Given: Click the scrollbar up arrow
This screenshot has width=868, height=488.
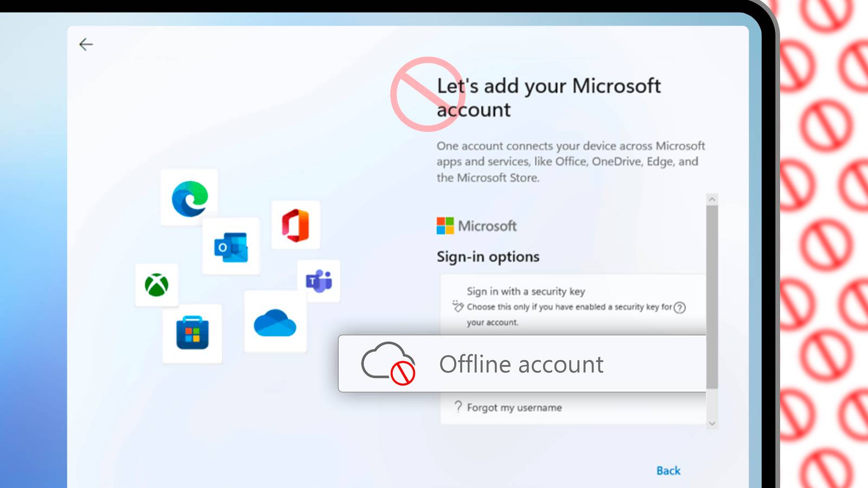Looking at the screenshot, I should pyautogui.click(x=712, y=200).
